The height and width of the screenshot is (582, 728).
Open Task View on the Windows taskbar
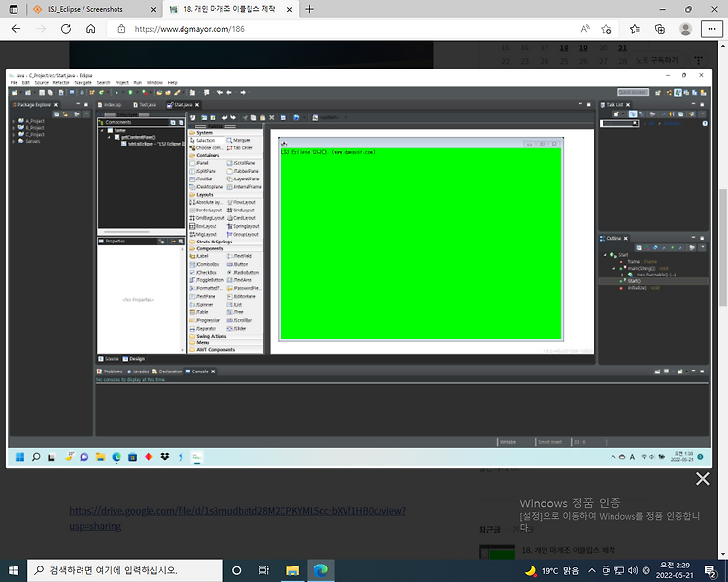coord(264,570)
